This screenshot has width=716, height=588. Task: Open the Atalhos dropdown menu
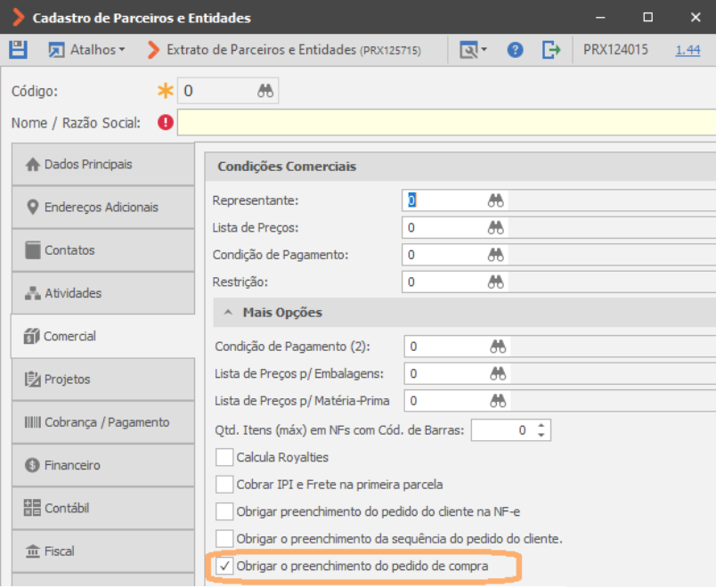(x=87, y=49)
